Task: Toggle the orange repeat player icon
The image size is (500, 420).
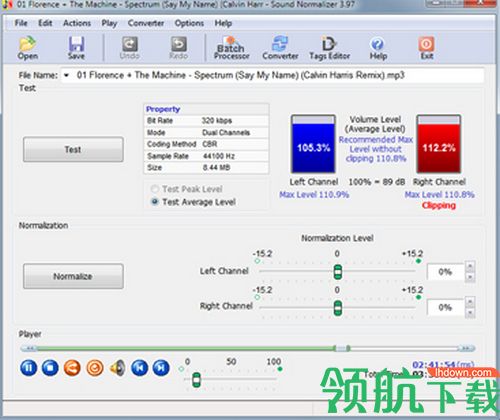Action: click(95, 368)
